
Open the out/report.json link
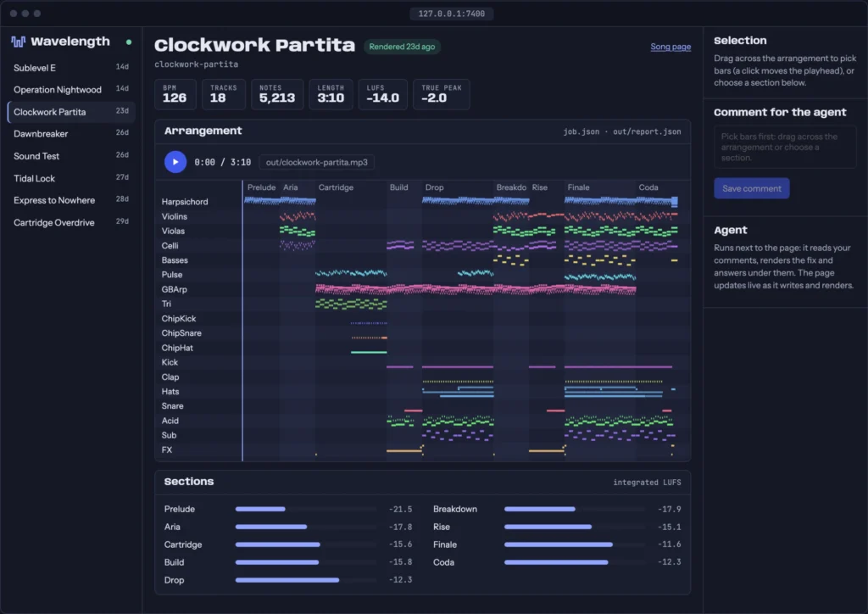647,131
